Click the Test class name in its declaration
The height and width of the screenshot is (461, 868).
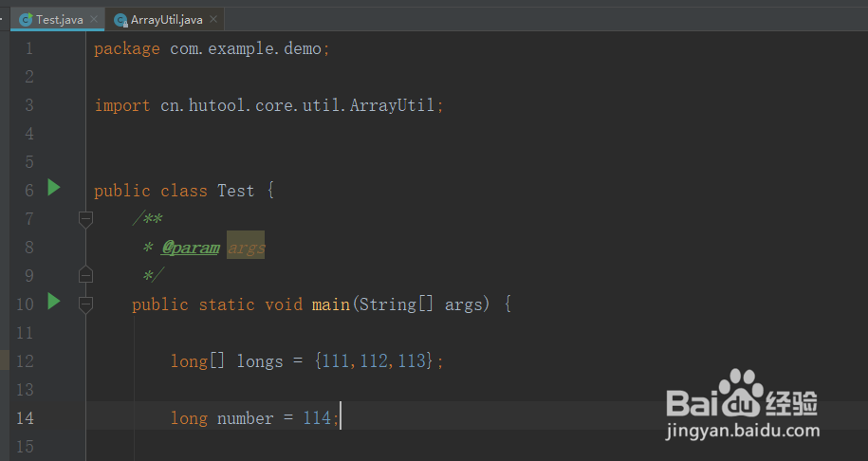point(235,191)
